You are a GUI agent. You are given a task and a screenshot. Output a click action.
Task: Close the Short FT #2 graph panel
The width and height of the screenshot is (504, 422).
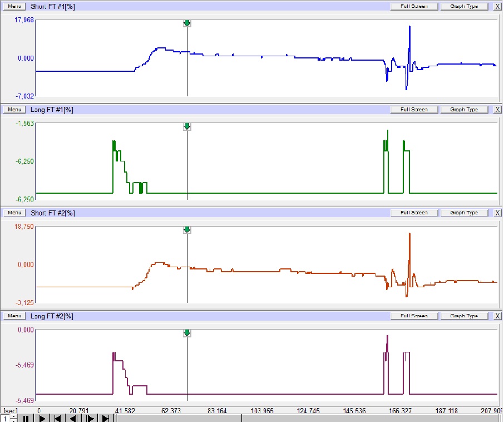pyautogui.click(x=497, y=213)
